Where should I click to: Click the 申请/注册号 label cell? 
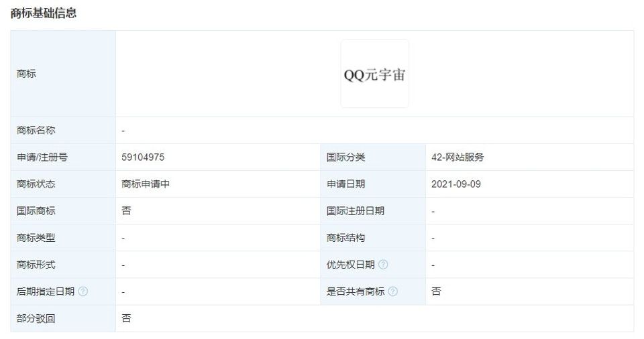coord(42,157)
